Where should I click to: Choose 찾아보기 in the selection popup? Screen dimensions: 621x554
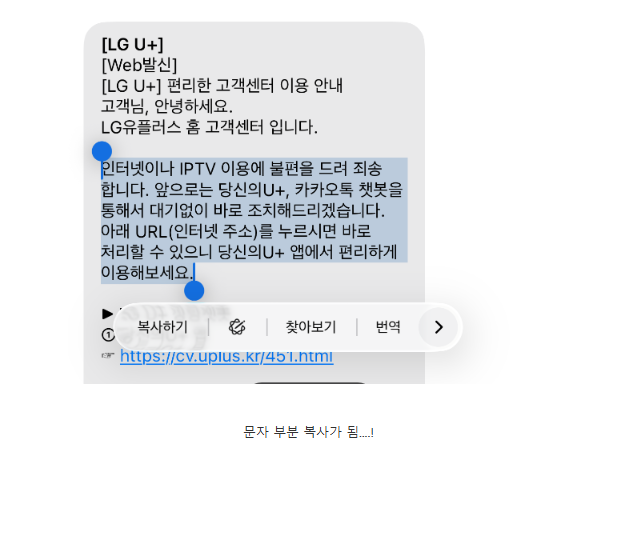click(x=311, y=327)
